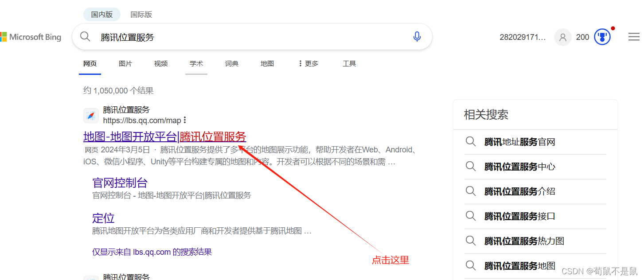Select the 网页 tab

(90, 63)
